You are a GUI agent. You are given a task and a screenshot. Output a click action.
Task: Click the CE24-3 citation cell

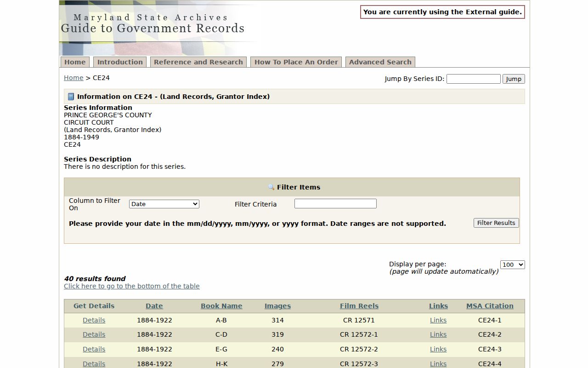click(490, 349)
